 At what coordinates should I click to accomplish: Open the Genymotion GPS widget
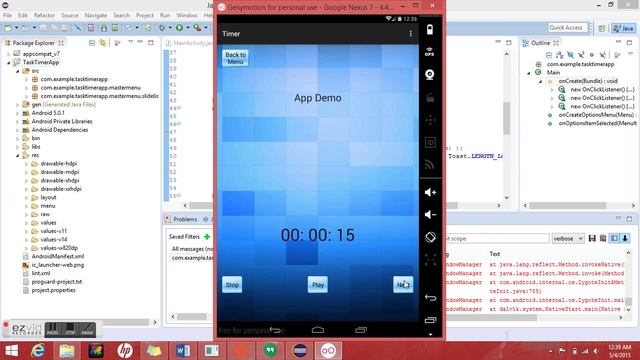coord(429,52)
